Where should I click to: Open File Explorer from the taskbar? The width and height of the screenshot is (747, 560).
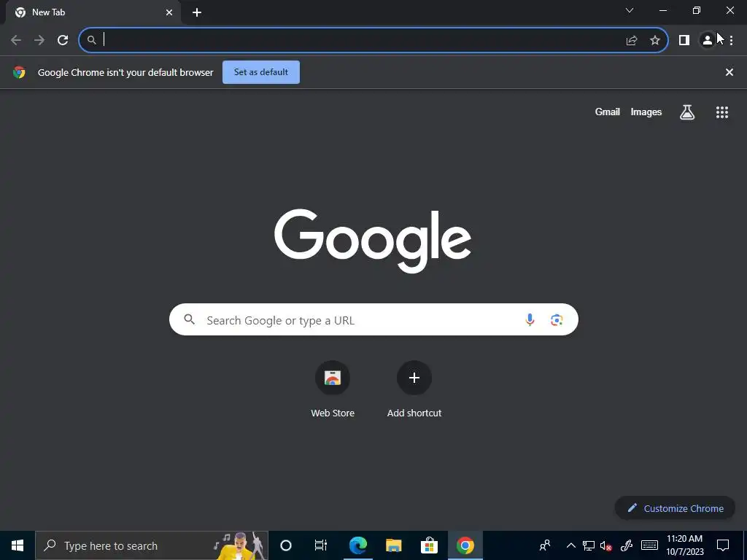pos(393,545)
